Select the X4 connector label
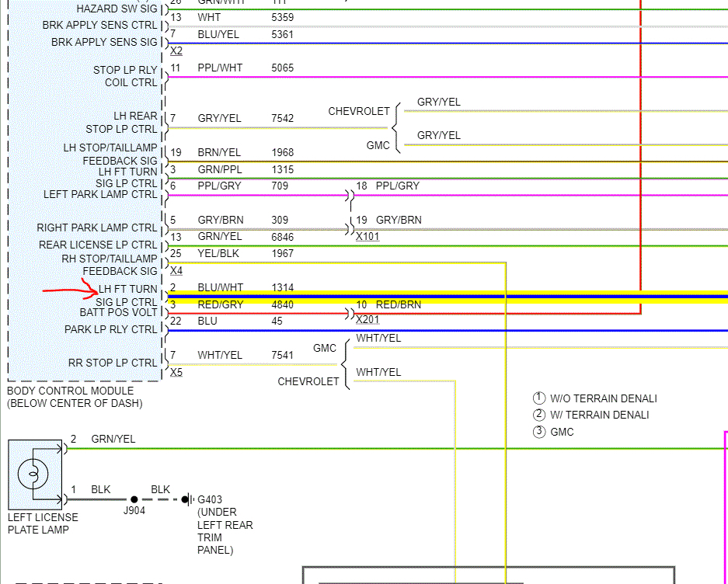This screenshot has width=728, height=584. coord(176,271)
